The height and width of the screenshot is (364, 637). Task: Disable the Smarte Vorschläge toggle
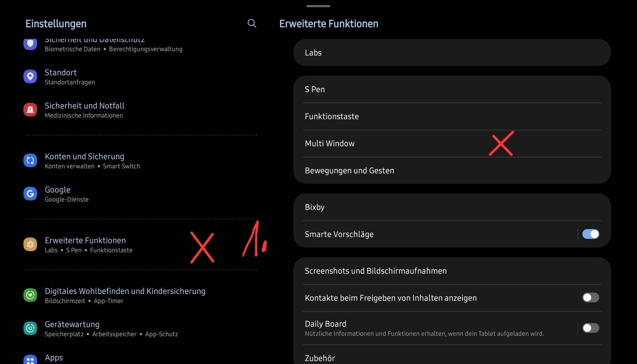click(590, 234)
